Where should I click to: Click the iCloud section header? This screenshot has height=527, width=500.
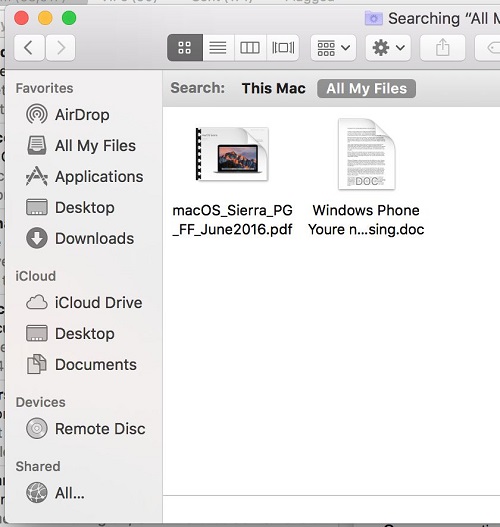36,276
